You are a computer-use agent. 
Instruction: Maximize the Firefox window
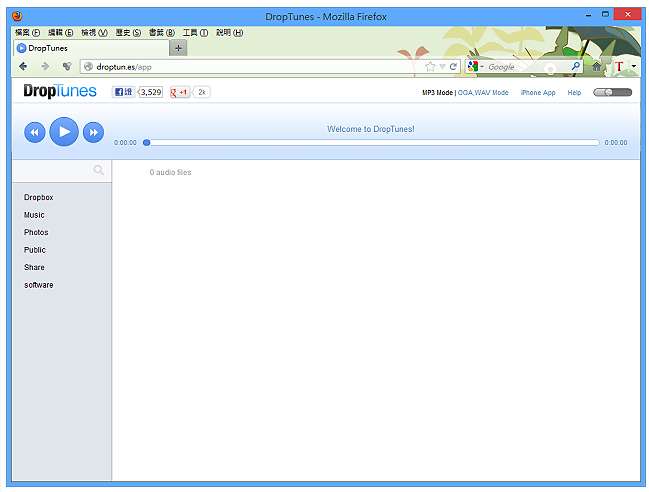tap(605, 14)
